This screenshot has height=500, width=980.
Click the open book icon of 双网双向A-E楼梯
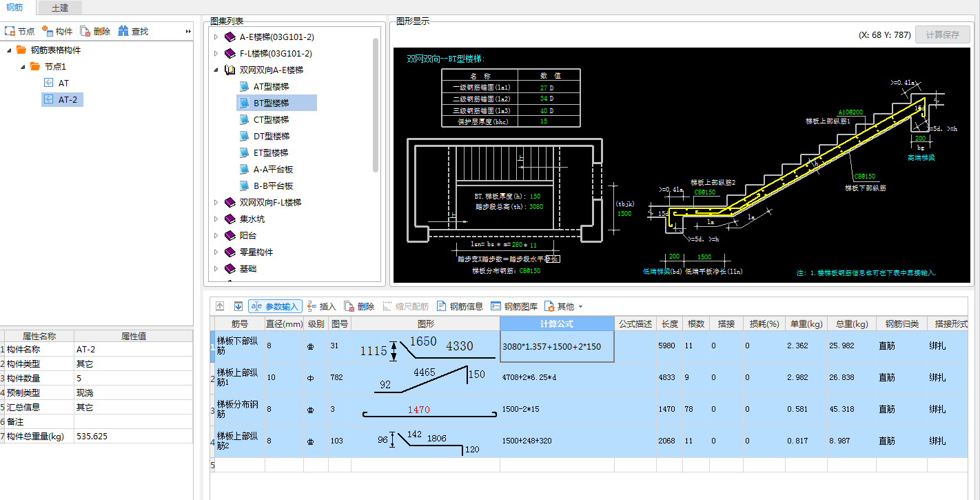[230, 70]
